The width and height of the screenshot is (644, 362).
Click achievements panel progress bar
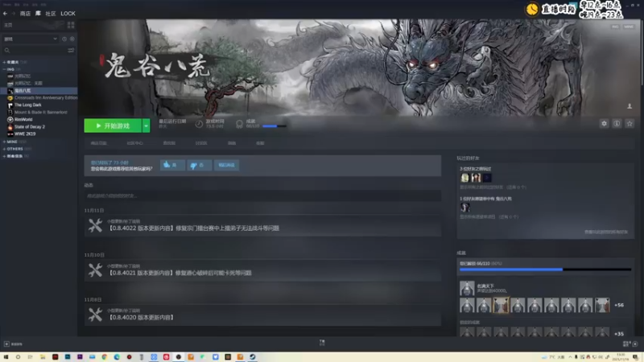pos(545,269)
